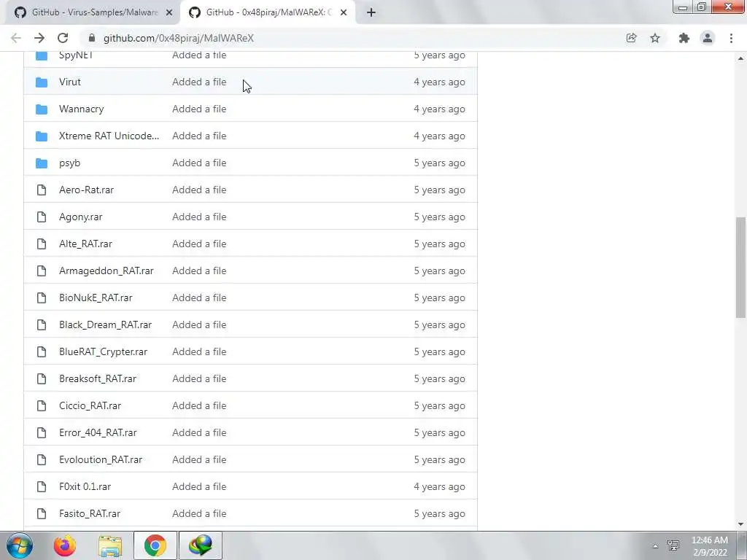Open the Alte_RAT.rar file link
The image size is (747, 560).
(85, 244)
